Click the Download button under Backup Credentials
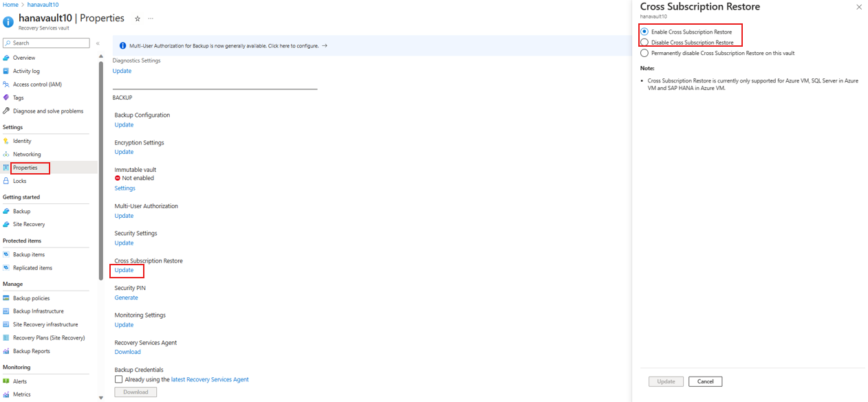 pos(135,392)
